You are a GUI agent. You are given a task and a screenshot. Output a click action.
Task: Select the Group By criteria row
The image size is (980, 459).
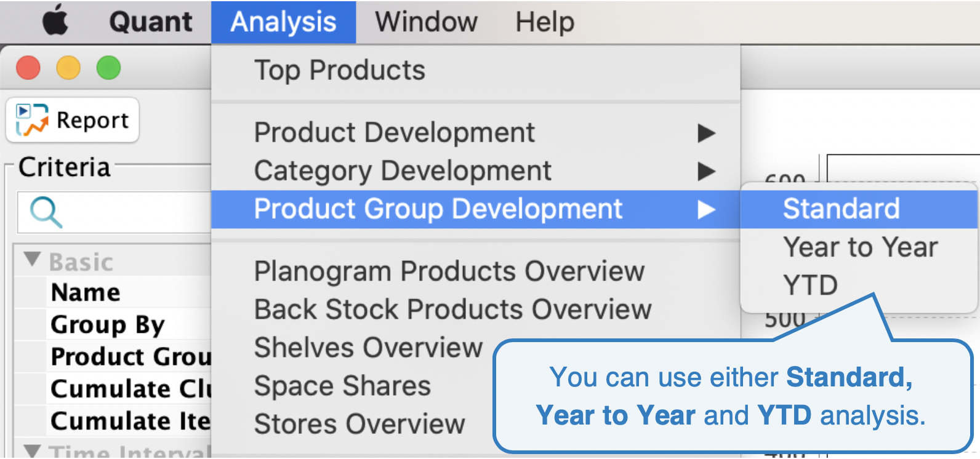[x=108, y=324]
